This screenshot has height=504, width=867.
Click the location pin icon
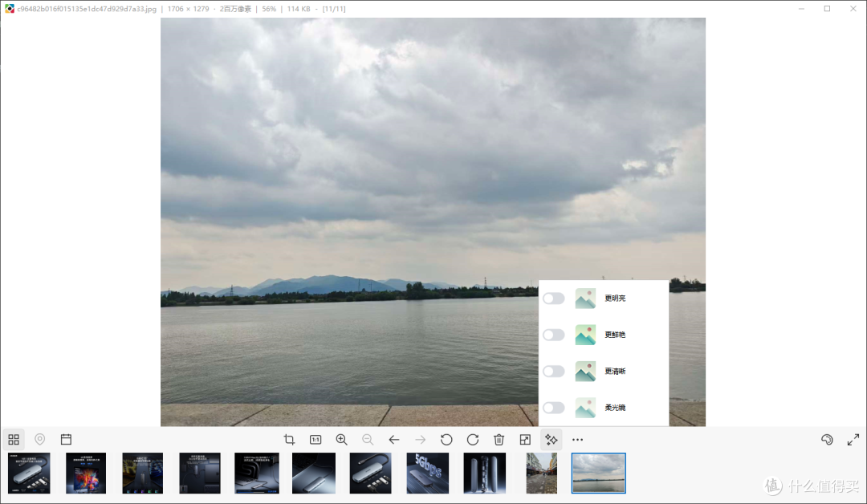pyautogui.click(x=40, y=439)
